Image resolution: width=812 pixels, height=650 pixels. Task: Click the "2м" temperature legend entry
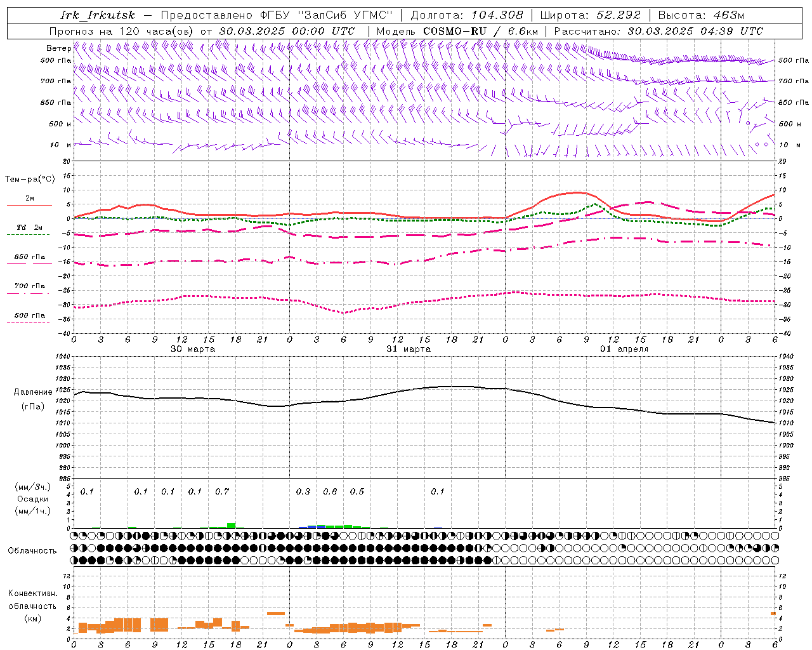pyautogui.click(x=30, y=198)
